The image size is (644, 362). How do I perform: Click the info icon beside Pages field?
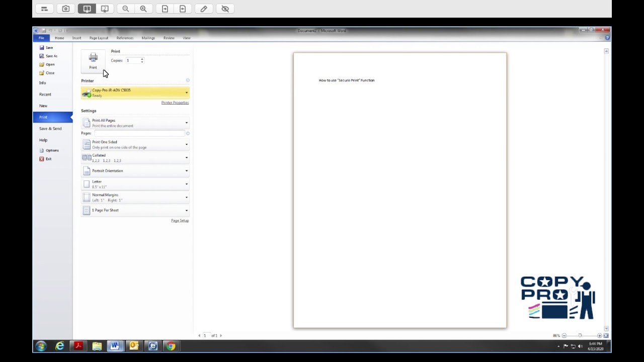tap(188, 133)
